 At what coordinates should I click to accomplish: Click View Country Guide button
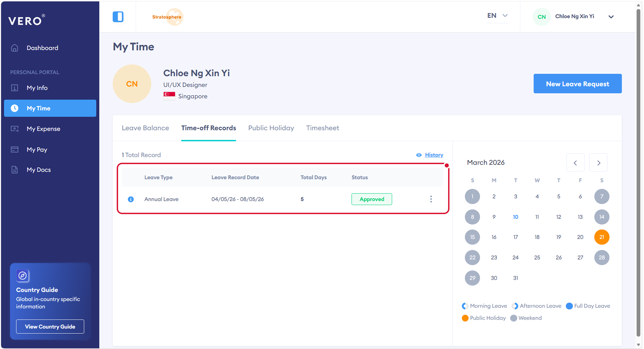coord(50,326)
